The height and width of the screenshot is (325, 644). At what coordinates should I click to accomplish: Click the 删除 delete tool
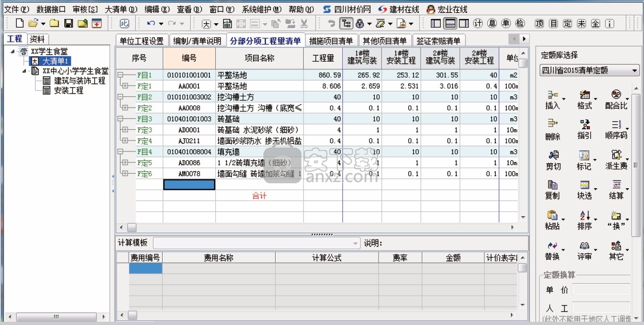coord(553,130)
